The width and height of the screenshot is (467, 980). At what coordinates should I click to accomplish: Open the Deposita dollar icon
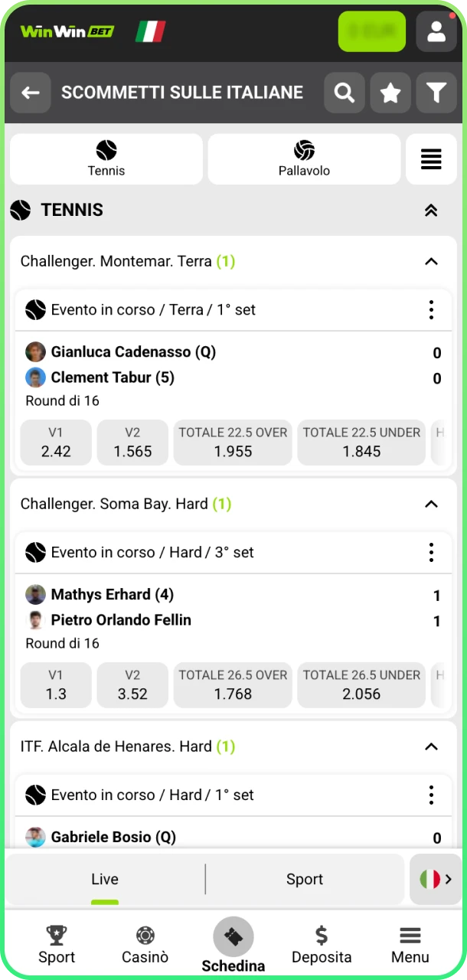point(322,936)
